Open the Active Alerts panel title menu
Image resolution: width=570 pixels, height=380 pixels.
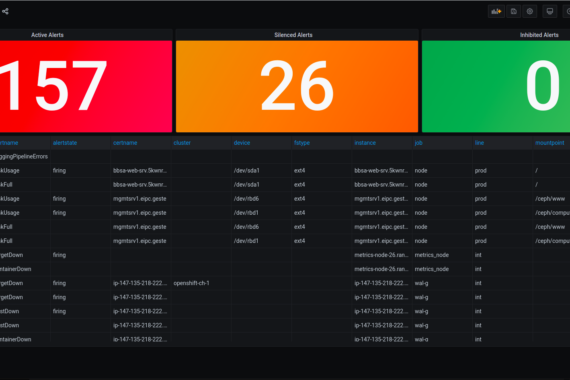(x=47, y=35)
